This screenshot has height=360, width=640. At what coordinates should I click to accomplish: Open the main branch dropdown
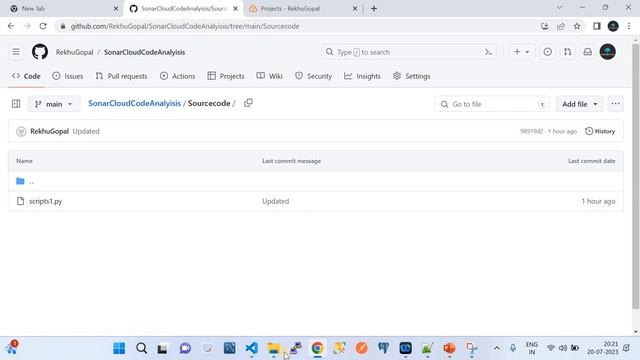(x=53, y=104)
